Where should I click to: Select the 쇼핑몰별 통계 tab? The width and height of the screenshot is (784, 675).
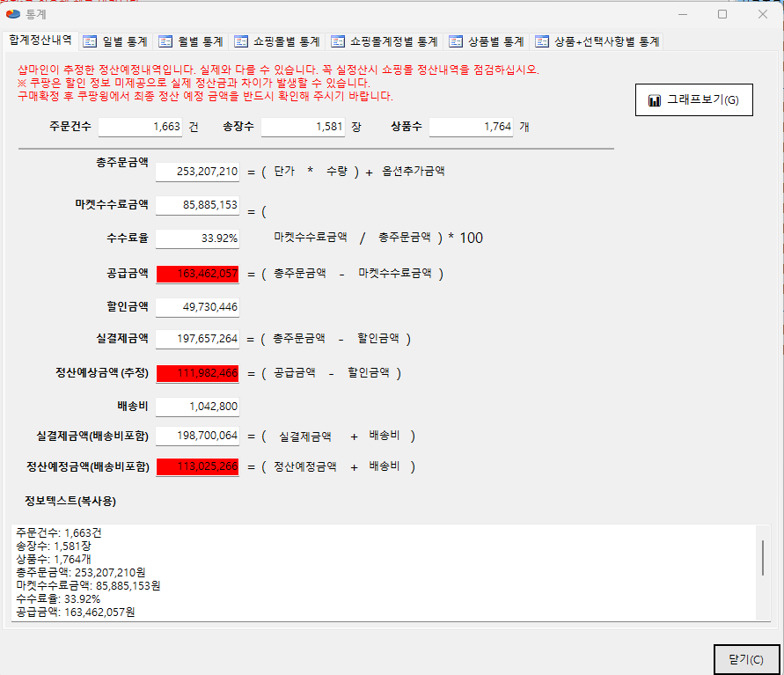pos(276,41)
